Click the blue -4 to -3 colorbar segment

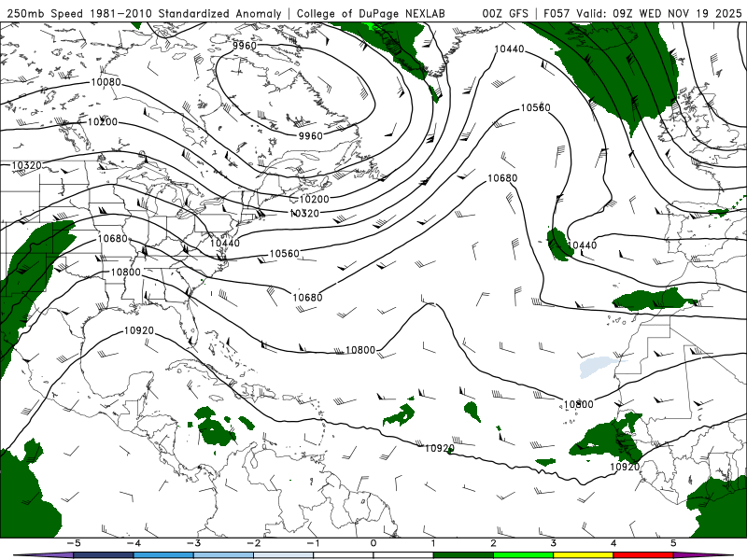pos(163,555)
